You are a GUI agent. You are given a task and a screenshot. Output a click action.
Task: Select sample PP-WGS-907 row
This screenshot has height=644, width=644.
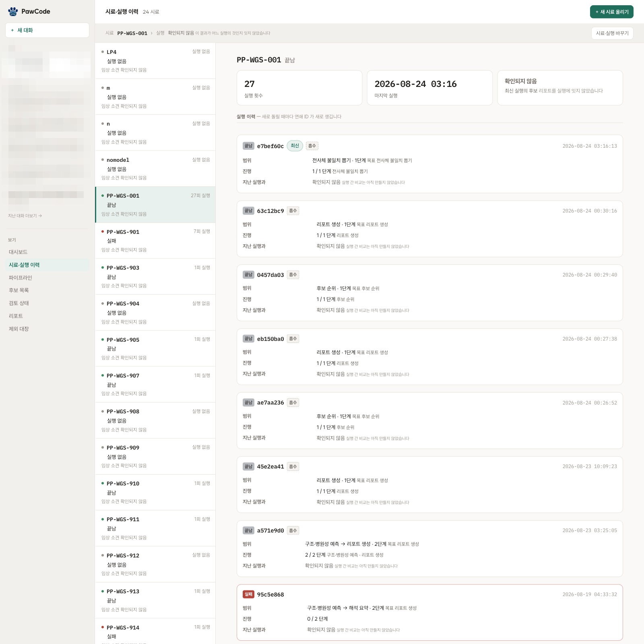[x=155, y=384]
